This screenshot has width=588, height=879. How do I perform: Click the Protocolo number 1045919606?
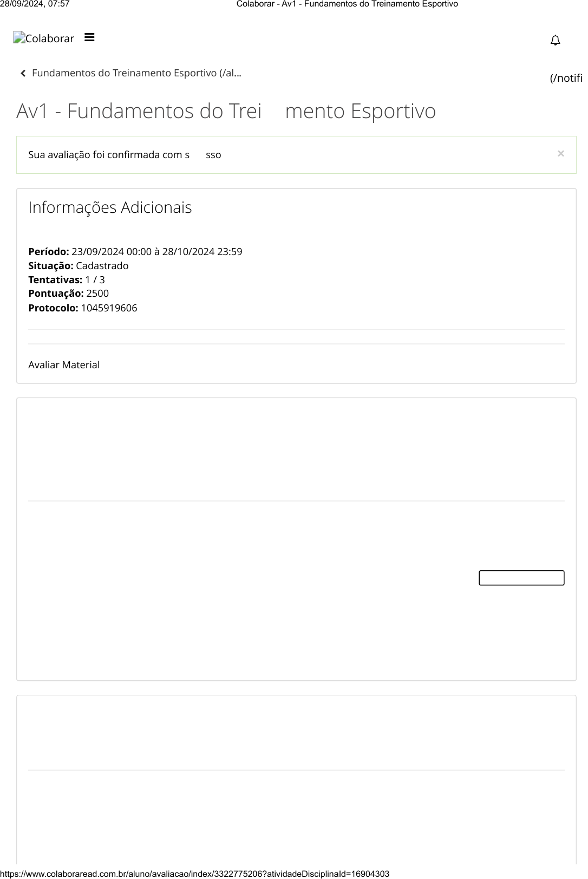109,308
